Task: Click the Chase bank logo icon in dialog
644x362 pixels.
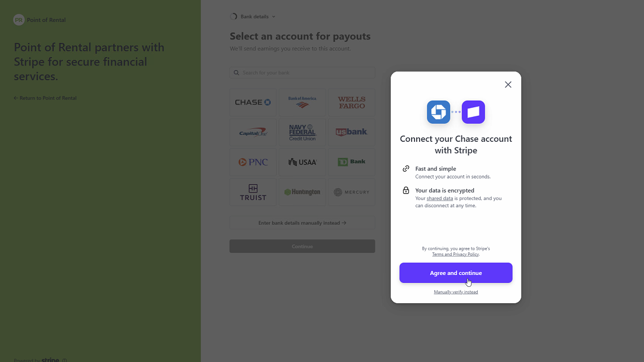Action: (x=438, y=112)
